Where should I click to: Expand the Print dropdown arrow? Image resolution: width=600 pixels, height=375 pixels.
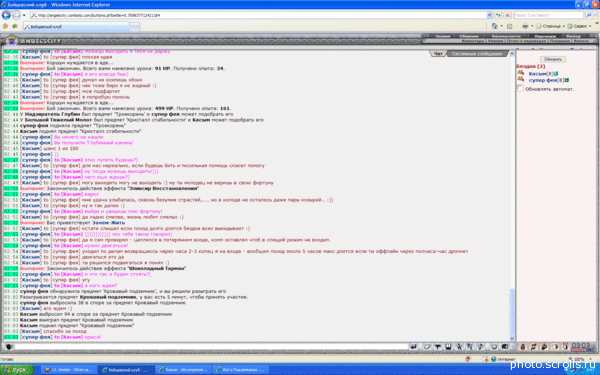pos(532,26)
